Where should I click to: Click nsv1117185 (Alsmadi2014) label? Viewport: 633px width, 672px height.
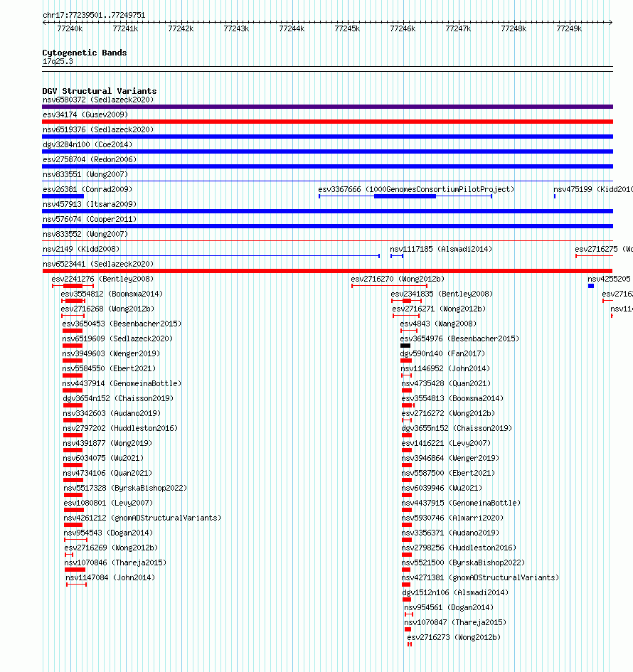(x=441, y=249)
